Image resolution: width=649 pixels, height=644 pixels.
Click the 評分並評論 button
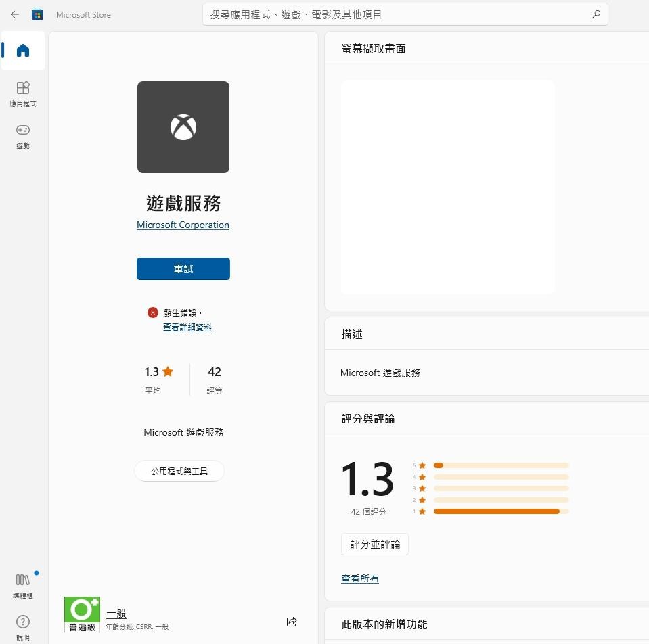375,545
